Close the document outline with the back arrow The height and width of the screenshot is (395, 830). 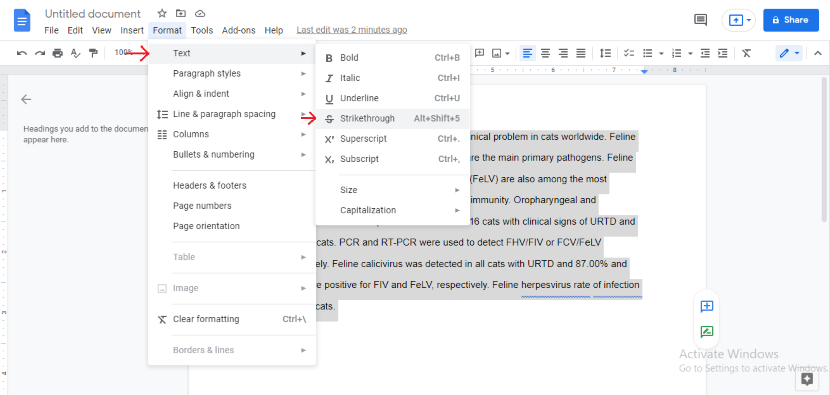coord(26,99)
